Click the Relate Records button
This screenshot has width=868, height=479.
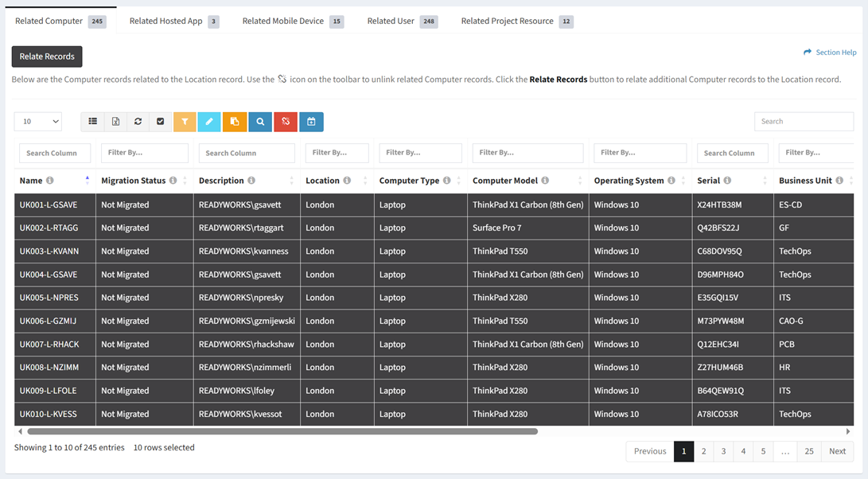point(47,56)
